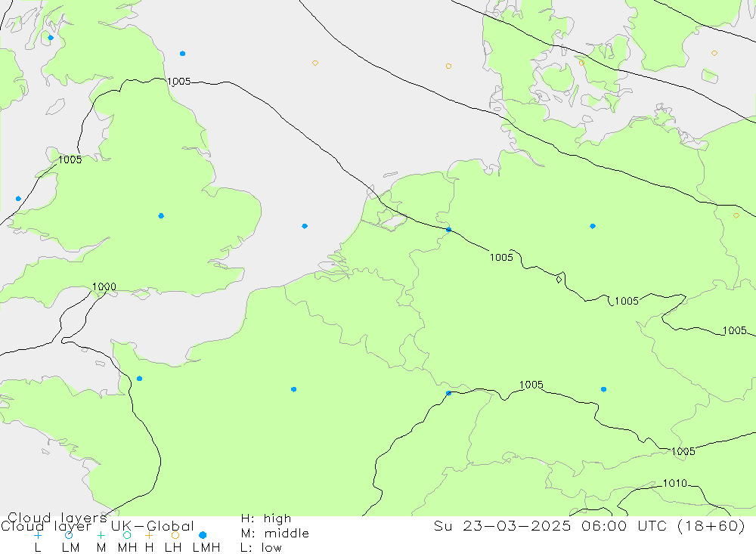756x554 pixels.
Task: Select the LMH marker at the Dutch-German border
Action: click(449, 230)
